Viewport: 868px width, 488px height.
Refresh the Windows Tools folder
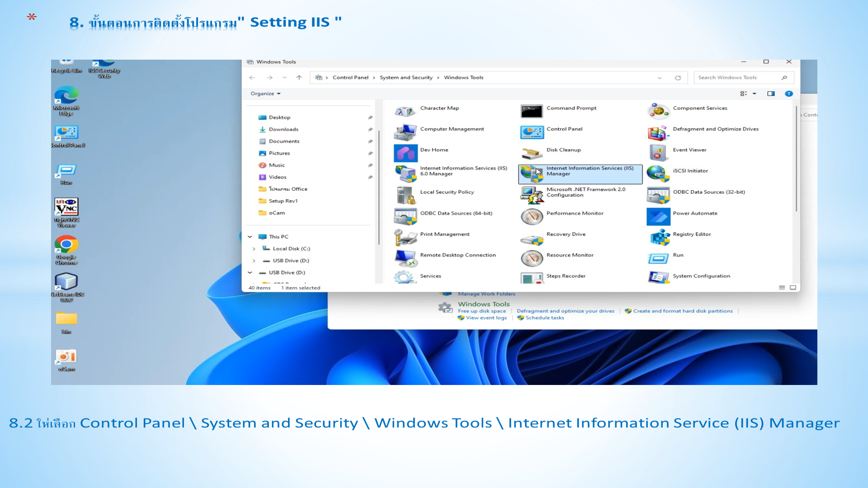point(678,78)
